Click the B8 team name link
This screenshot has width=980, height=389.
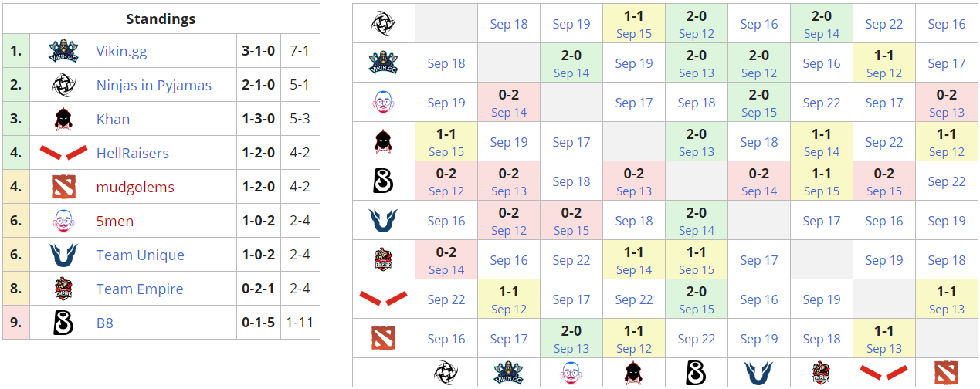pyautogui.click(x=105, y=323)
